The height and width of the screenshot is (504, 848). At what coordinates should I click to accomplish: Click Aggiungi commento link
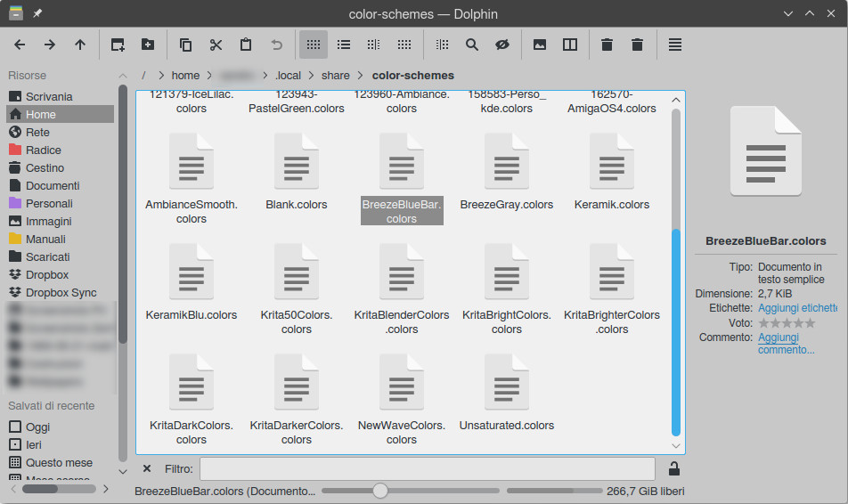click(x=786, y=344)
